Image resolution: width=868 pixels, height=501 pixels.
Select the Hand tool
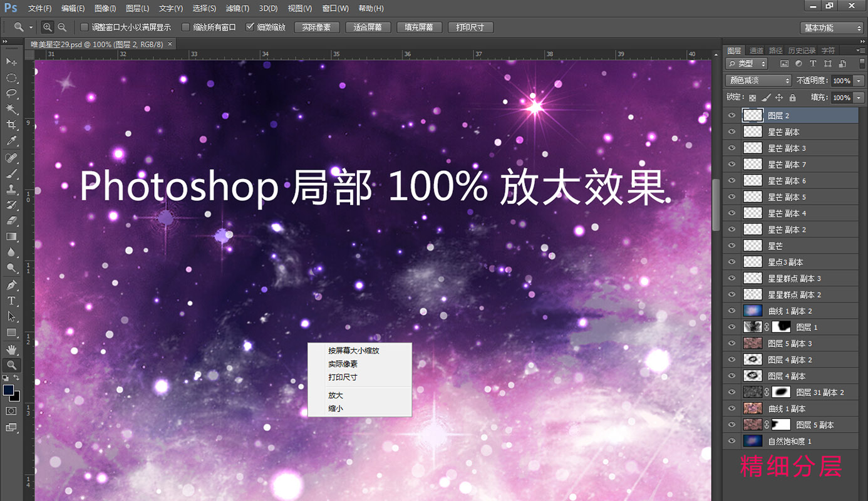[11, 349]
